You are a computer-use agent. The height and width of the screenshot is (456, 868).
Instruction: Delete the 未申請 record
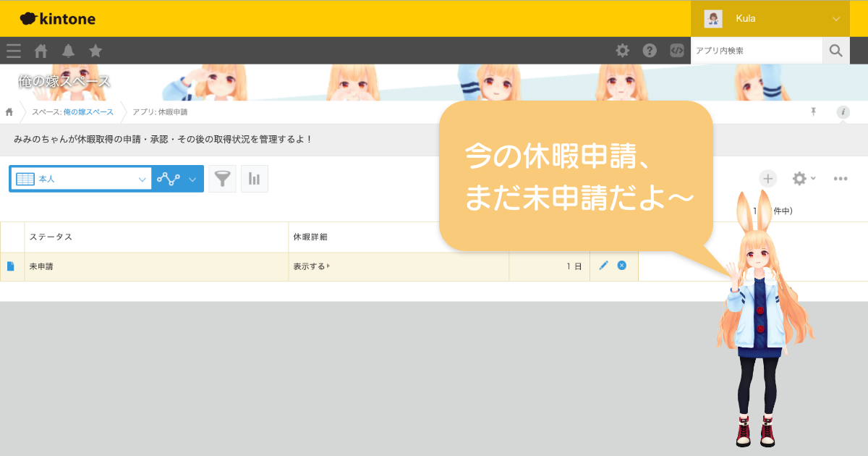(x=622, y=266)
